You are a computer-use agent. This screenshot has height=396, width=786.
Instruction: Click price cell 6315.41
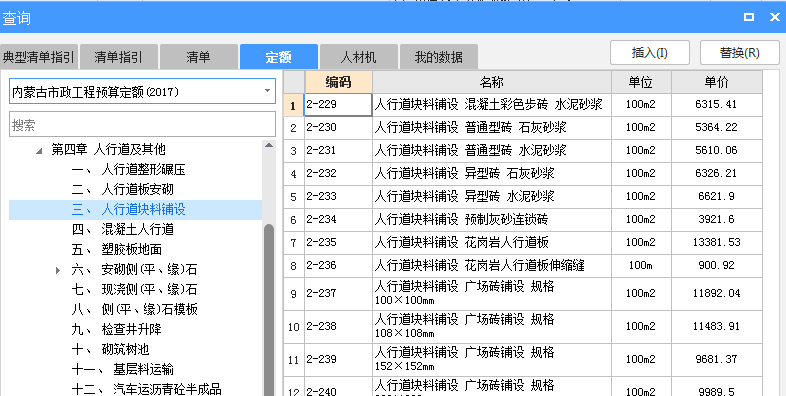717,105
